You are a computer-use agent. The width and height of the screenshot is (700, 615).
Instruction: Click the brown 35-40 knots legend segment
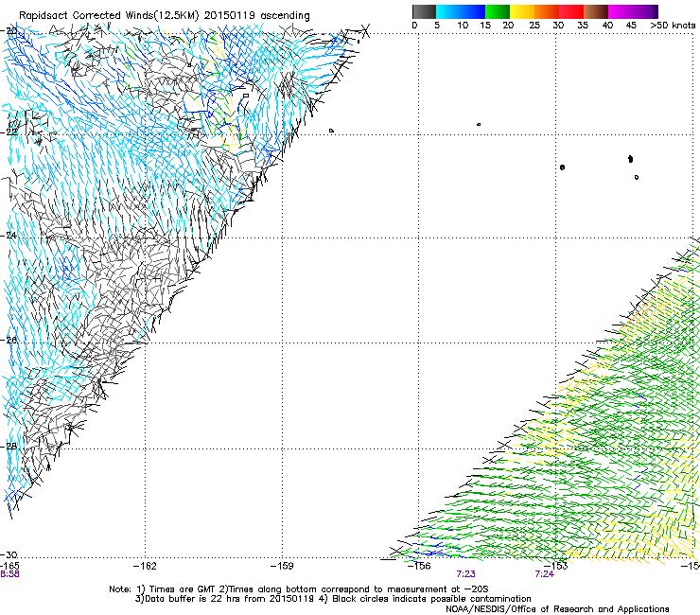tap(596, 11)
